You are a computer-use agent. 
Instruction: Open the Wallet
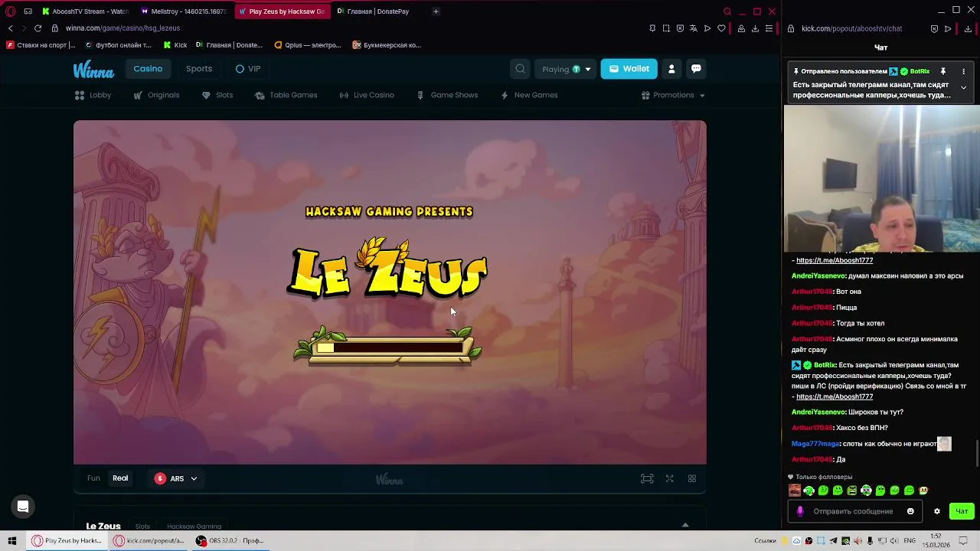coord(629,69)
